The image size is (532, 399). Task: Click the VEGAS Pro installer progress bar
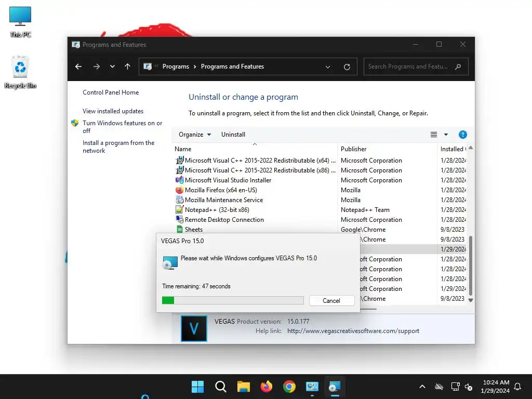(x=233, y=300)
